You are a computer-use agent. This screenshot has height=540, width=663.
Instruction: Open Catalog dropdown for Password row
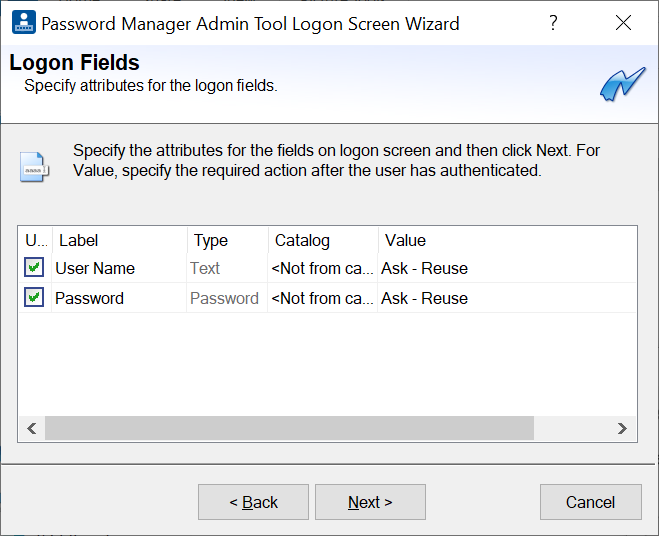(x=322, y=298)
